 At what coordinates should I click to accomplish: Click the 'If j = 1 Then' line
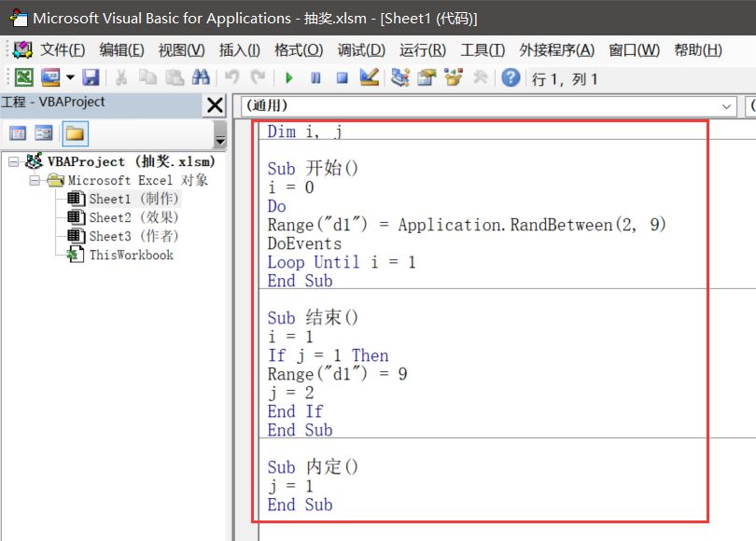coord(328,355)
